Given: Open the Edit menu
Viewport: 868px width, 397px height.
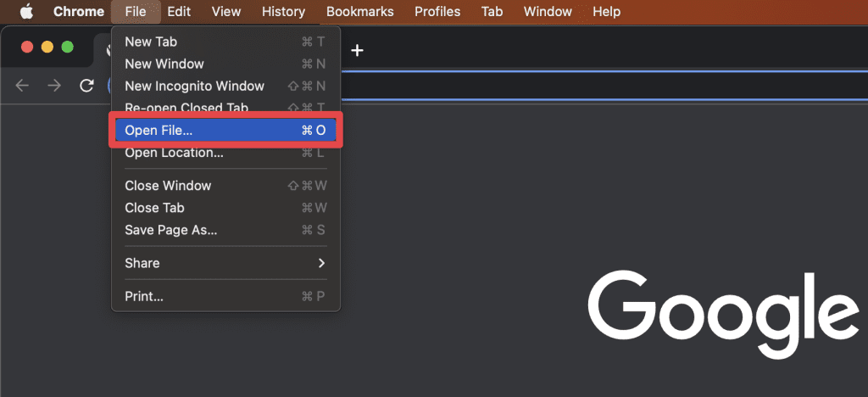Looking at the screenshot, I should click(179, 12).
